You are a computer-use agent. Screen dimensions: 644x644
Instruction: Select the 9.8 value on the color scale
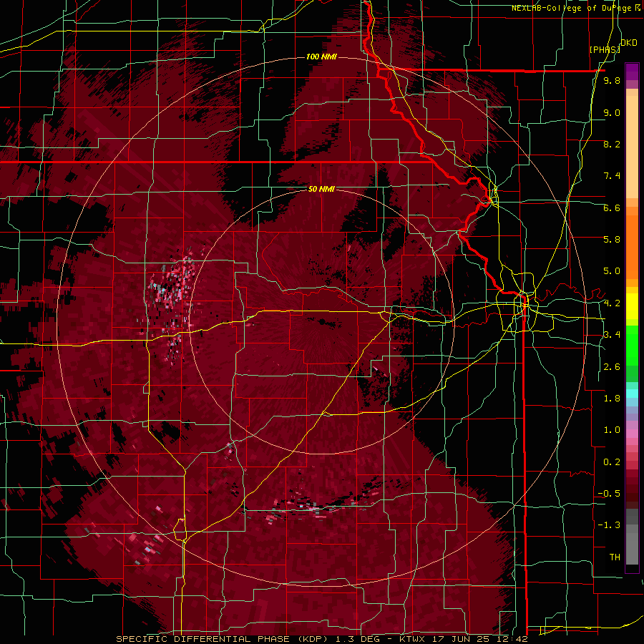pyautogui.click(x=612, y=80)
